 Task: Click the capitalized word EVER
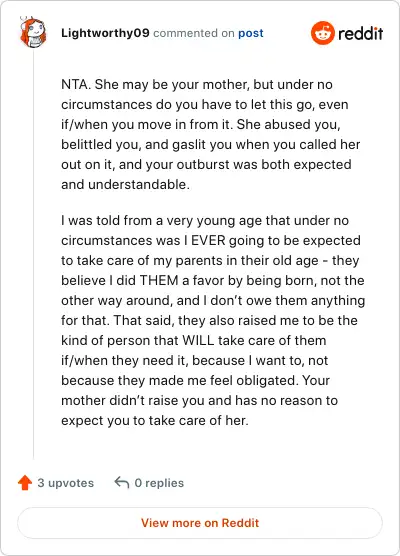click(x=208, y=240)
